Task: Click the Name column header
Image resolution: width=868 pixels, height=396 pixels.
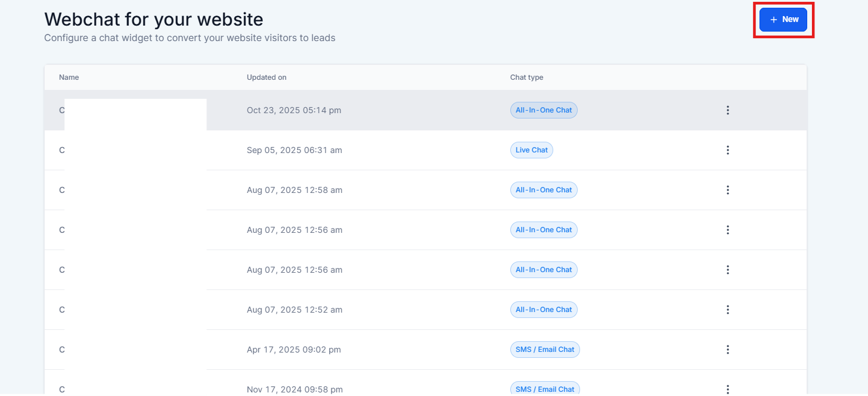Action: tap(69, 77)
